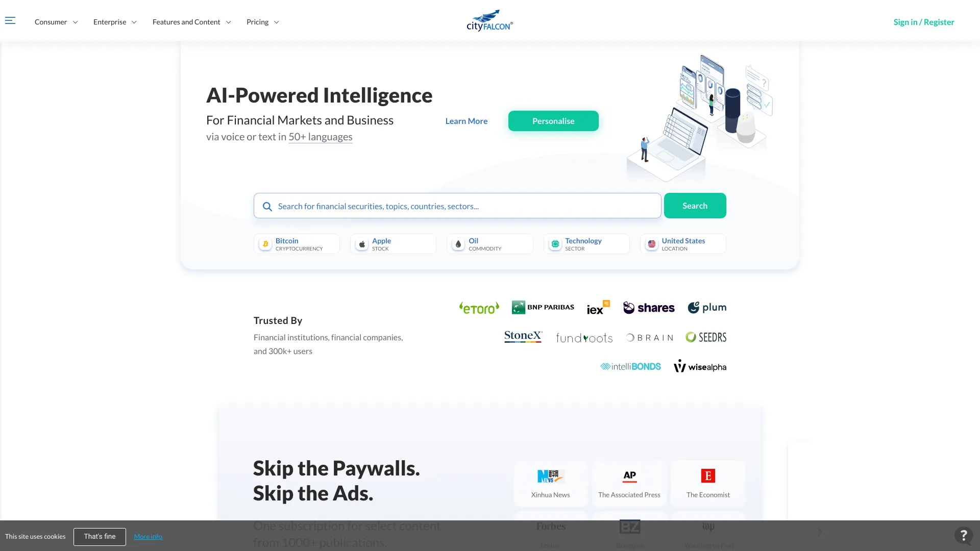
Task: Click the 50+ languages link
Action: pyautogui.click(x=320, y=136)
